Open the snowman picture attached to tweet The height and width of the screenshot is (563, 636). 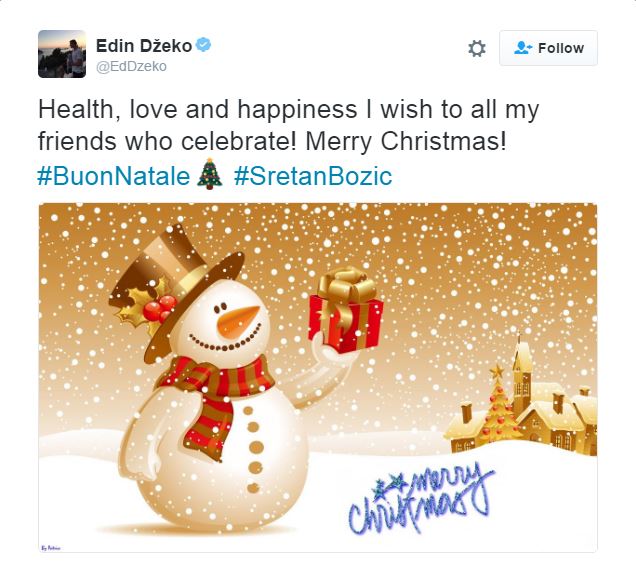tap(318, 378)
